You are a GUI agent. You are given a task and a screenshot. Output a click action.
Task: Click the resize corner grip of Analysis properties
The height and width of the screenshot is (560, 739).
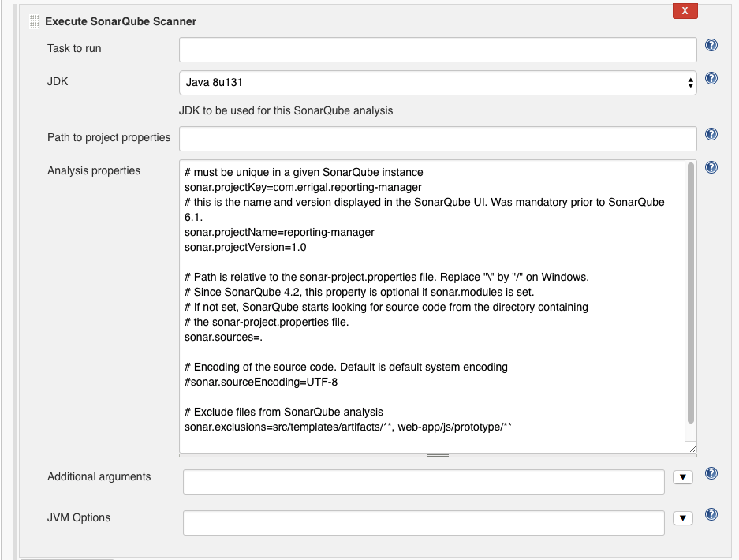(x=692, y=448)
